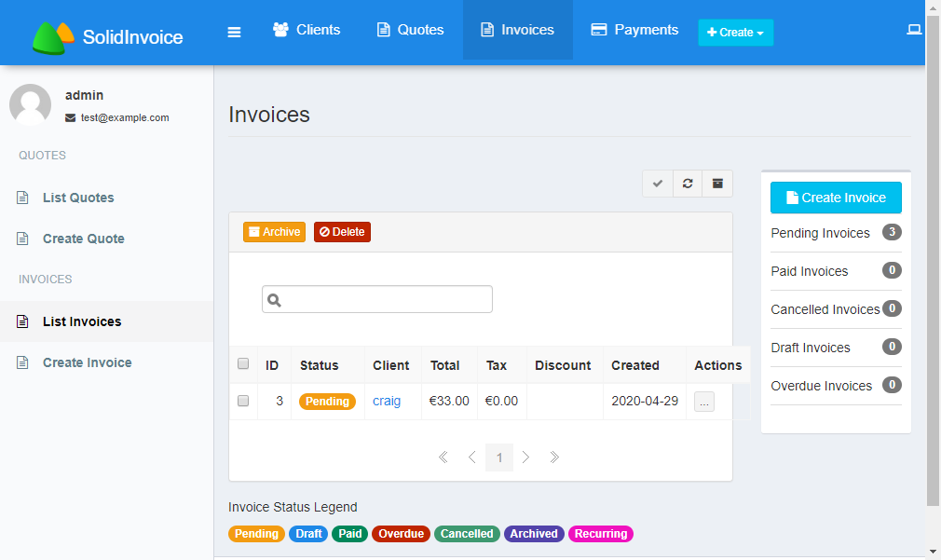Click the checkmark bulk-action icon above the invoice table

click(657, 183)
